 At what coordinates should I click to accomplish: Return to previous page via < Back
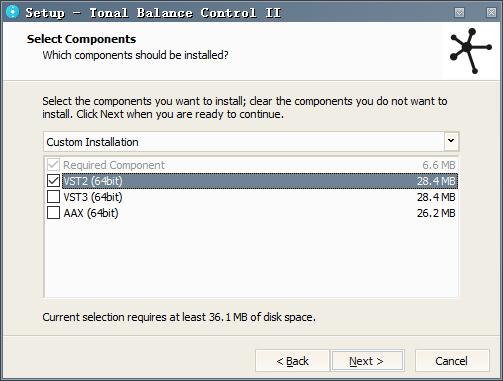coord(292,361)
